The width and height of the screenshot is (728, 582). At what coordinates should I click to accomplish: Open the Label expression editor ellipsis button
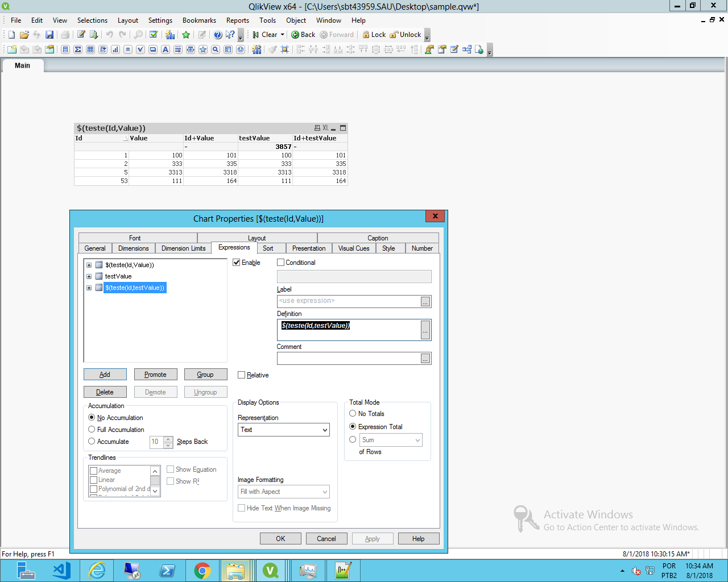point(425,302)
